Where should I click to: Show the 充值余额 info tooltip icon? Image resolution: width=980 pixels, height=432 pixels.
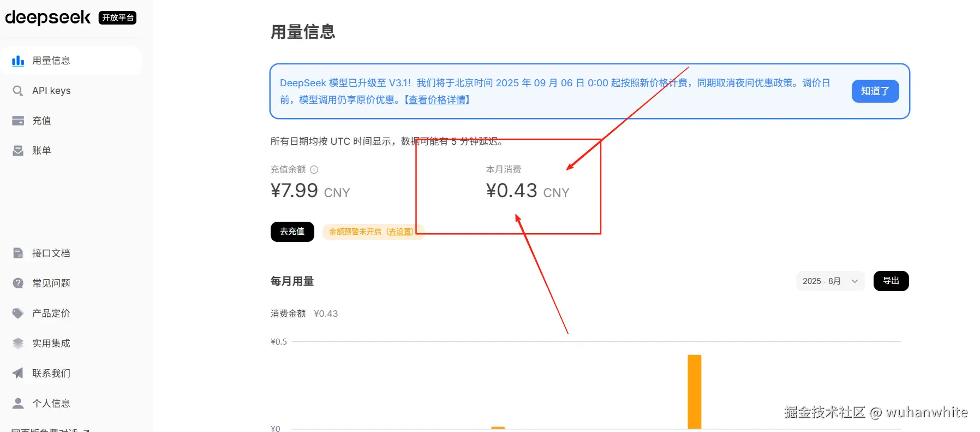314,169
